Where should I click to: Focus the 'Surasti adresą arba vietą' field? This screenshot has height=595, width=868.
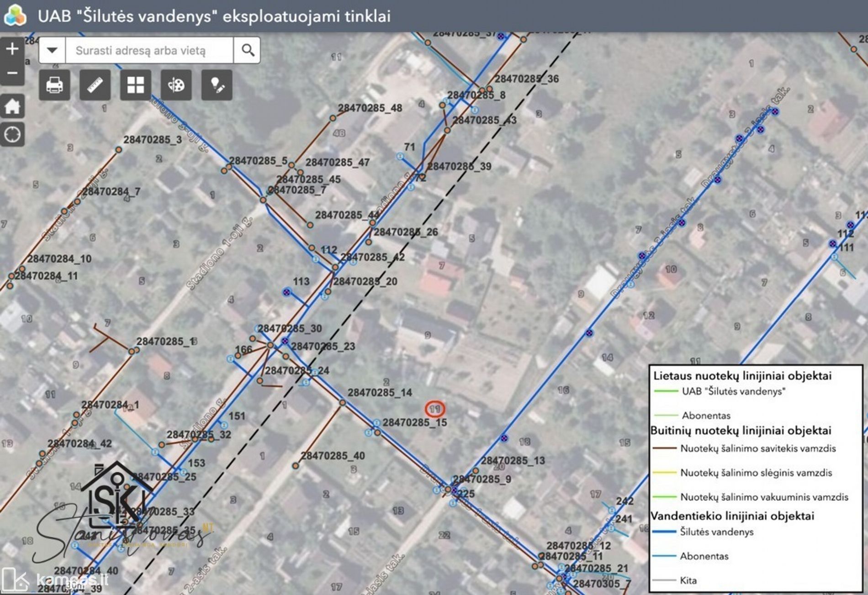pos(149,50)
